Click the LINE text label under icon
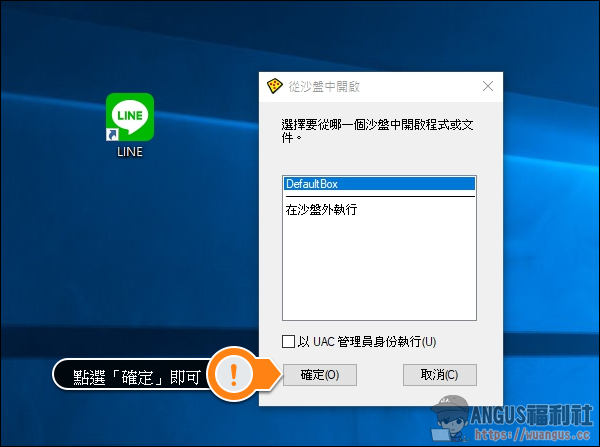This screenshot has width=600, height=447. pyautogui.click(x=130, y=152)
